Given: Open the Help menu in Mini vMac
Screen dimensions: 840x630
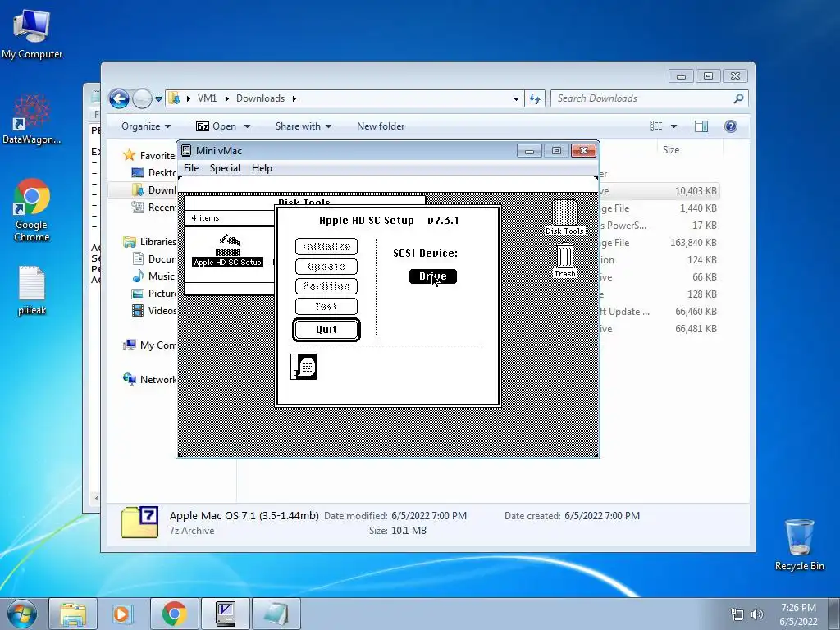Looking at the screenshot, I should (262, 168).
